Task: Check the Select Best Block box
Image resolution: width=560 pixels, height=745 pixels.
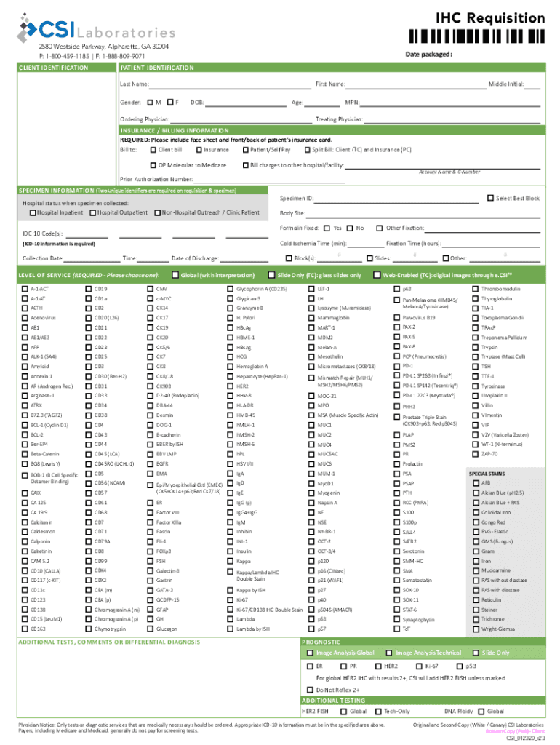Action: coord(489,198)
